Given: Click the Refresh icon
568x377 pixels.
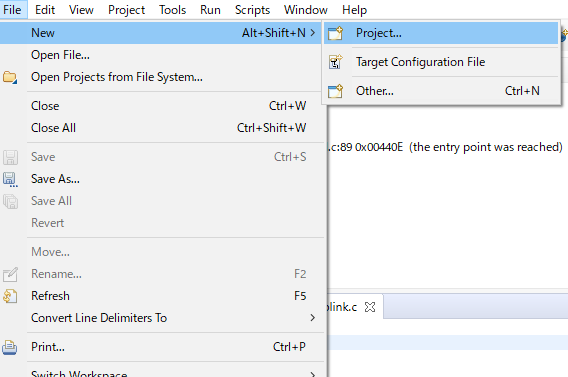Looking at the screenshot, I should point(10,296).
